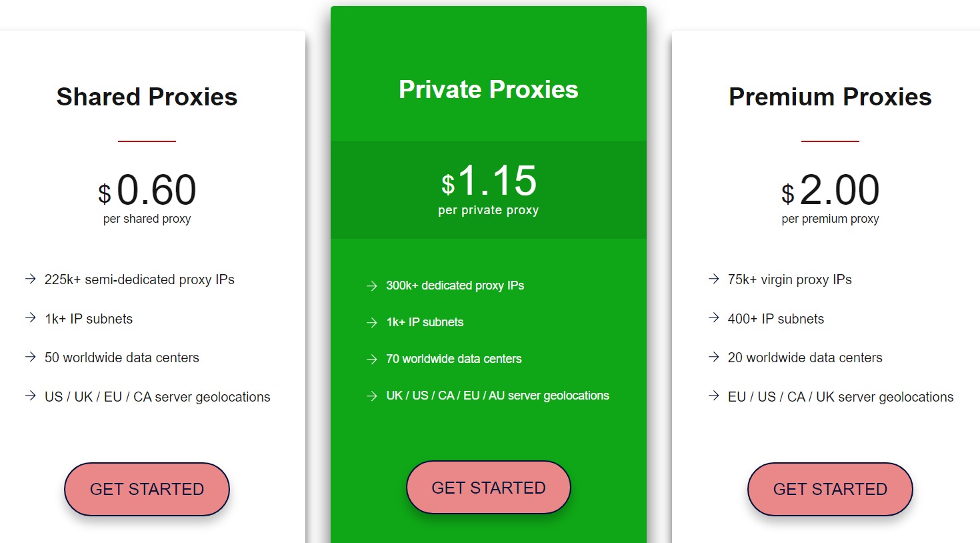Click arrow icon beside 225k+ semi-dedicated proxy IPs

click(30, 279)
